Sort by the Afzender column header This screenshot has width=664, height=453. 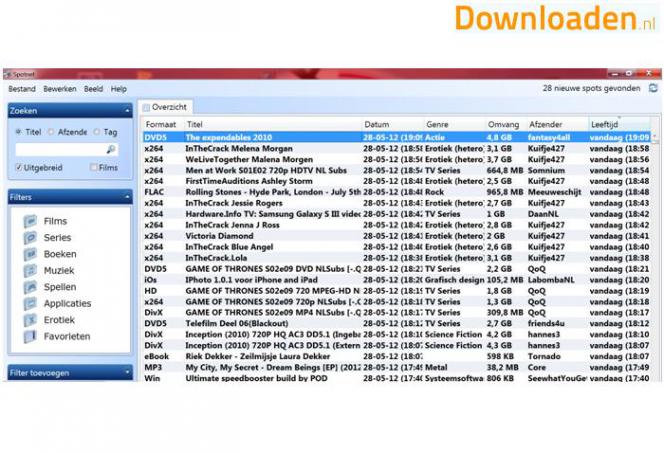click(557, 124)
